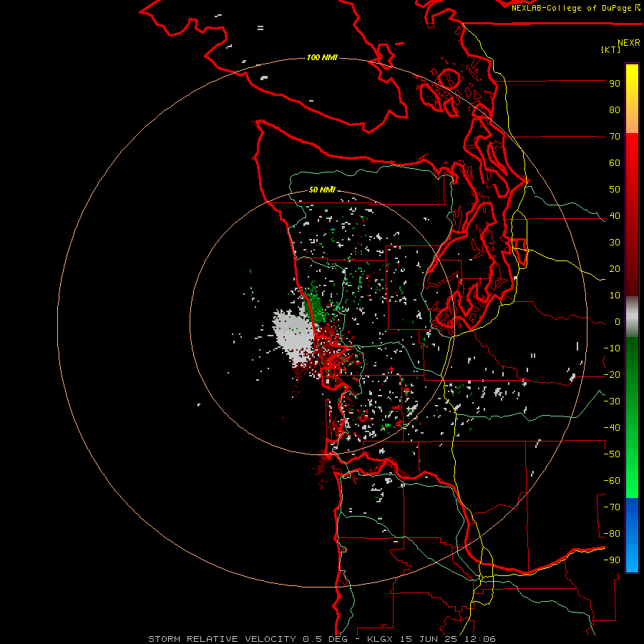
Task: Select the 90 value on the velocity scale
Action: click(x=615, y=84)
